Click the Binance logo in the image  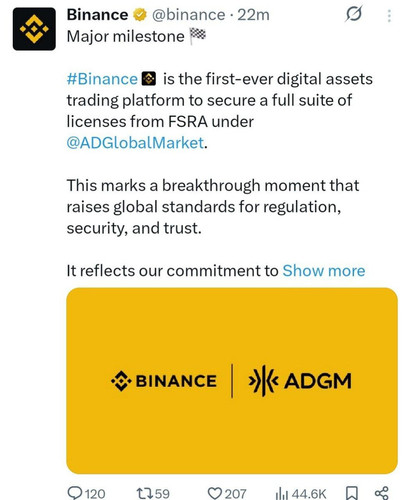[164, 381]
